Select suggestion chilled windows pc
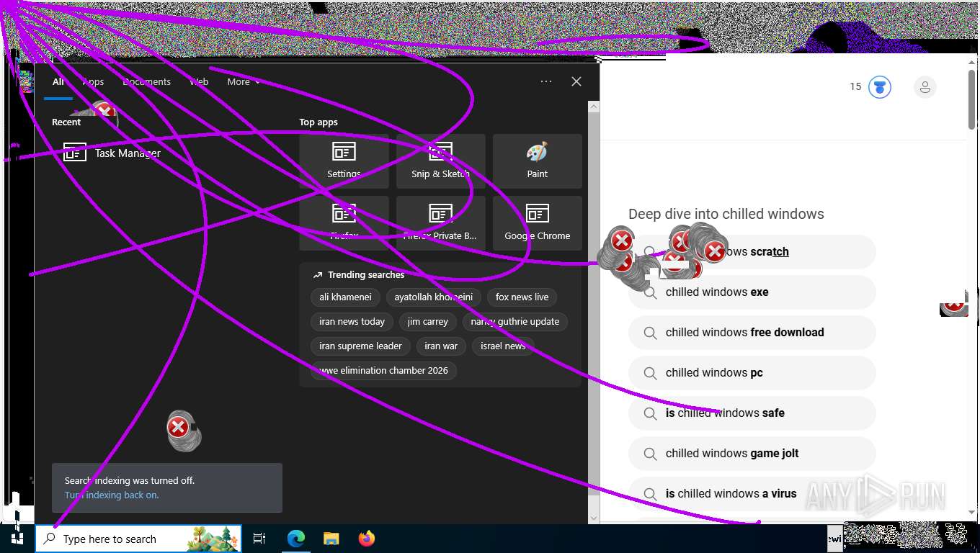The height and width of the screenshot is (553, 980). click(752, 373)
